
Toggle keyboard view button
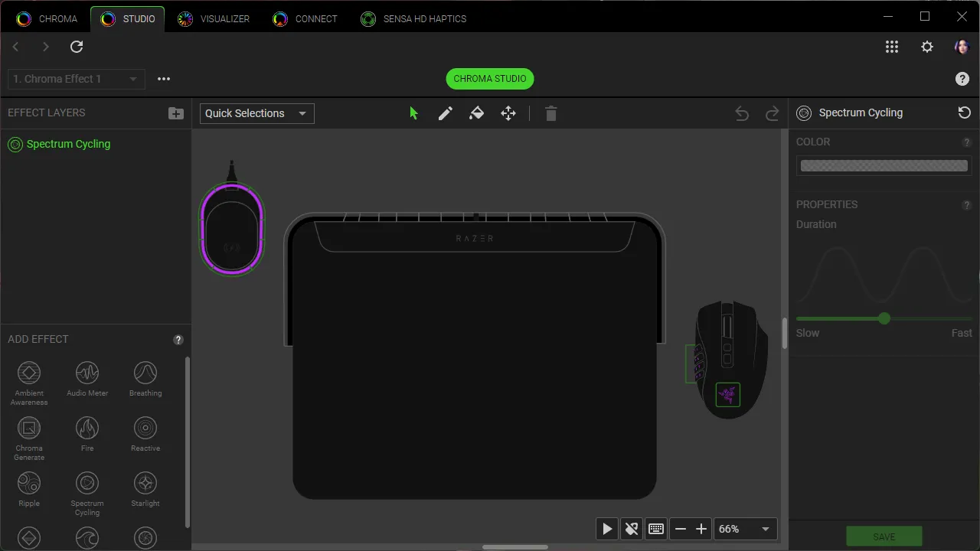(x=655, y=529)
